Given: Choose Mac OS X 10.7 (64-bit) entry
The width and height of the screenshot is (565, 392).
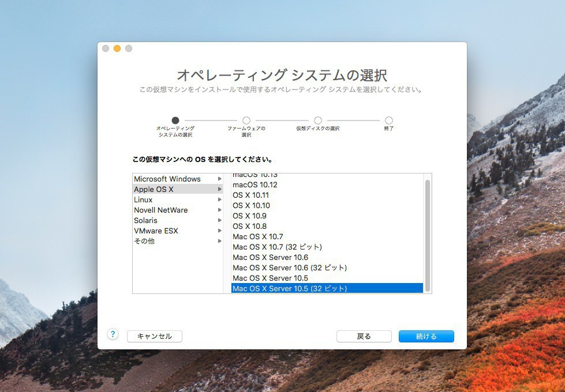Looking at the screenshot, I should (x=327, y=237).
